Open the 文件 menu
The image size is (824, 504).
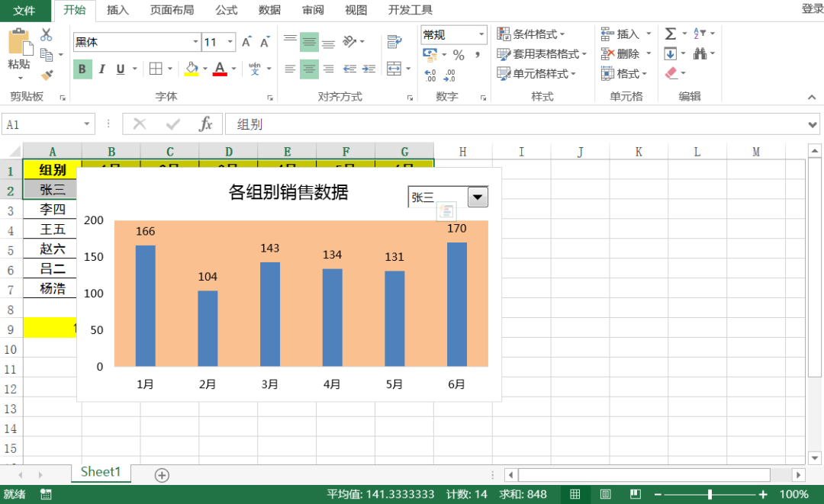click(x=24, y=11)
